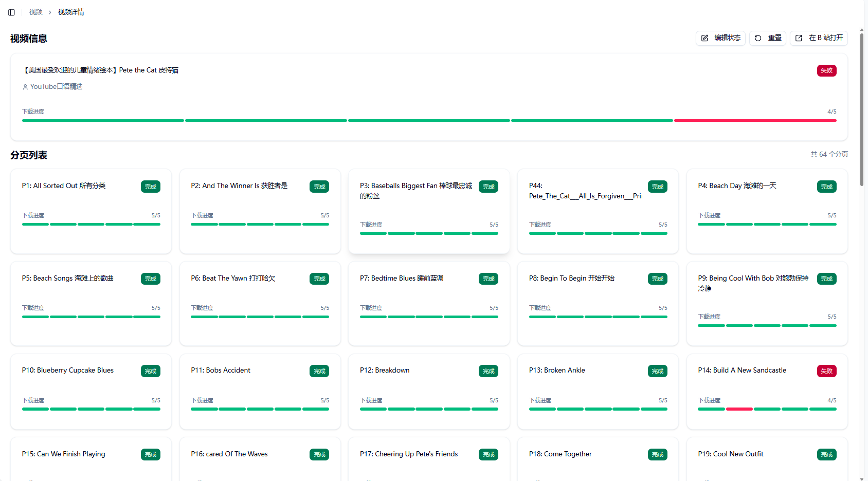868x481 pixels.
Task: Select P15: Can We Finish Playing title
Action: point(64,454)
